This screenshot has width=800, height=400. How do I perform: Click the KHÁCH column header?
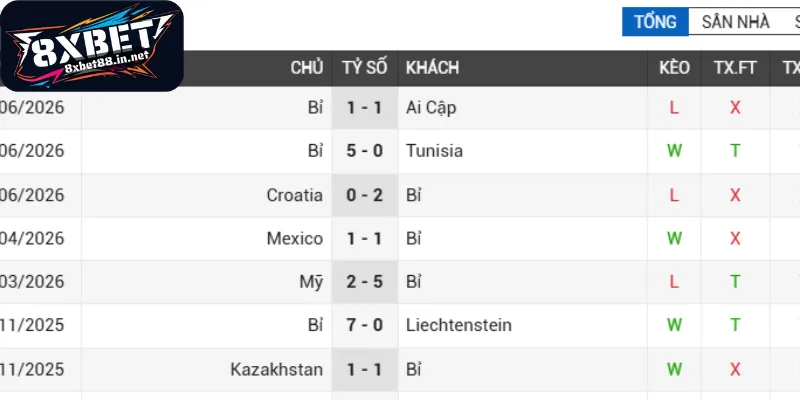point(432,68)
